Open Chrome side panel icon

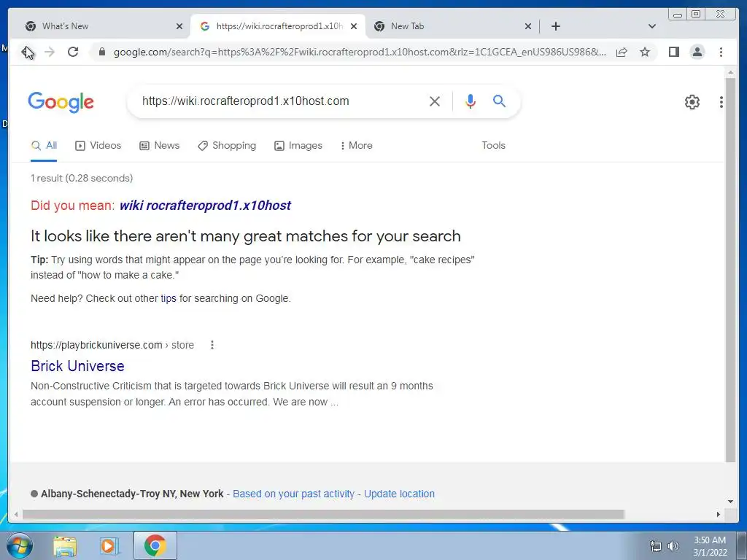coord(673,52)
